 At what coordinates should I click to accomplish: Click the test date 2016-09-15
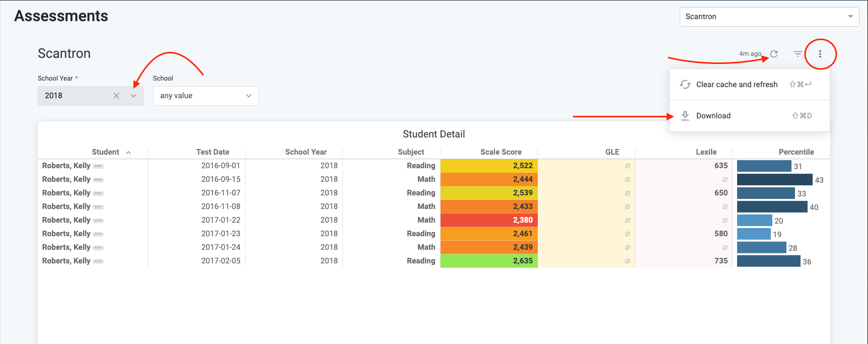[221, 179]
